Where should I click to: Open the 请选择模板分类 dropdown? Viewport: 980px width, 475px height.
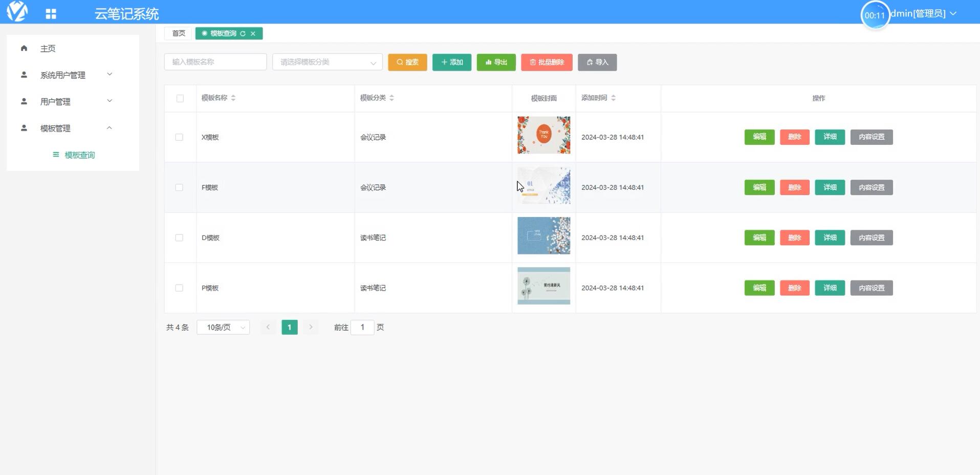[x=328, y=62]
